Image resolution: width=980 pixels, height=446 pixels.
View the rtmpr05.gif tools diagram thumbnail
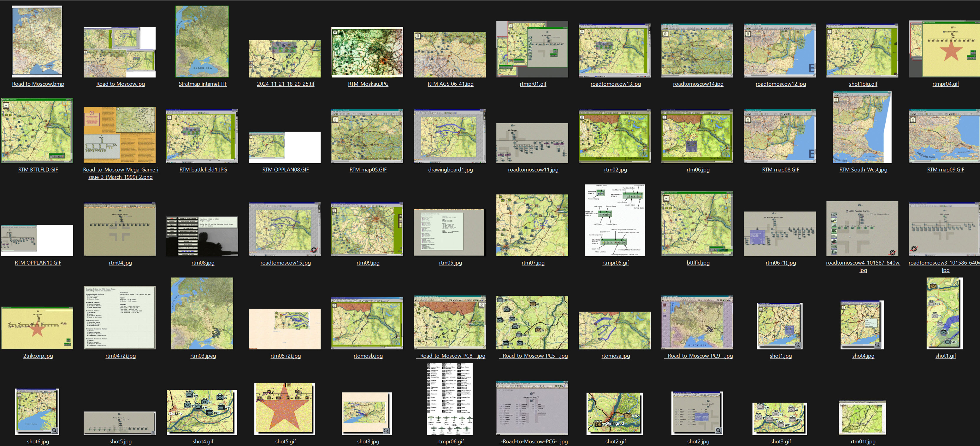click(614, 220)
